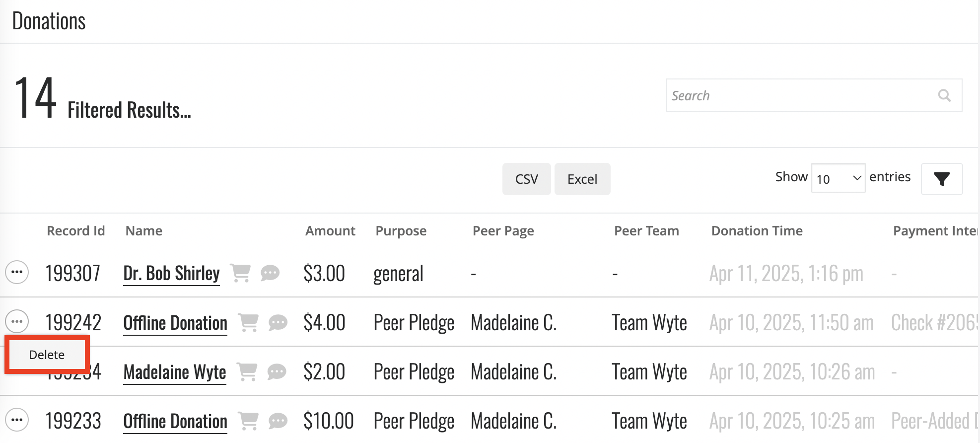Choose Delete from the context menu

tap(47, 355)
